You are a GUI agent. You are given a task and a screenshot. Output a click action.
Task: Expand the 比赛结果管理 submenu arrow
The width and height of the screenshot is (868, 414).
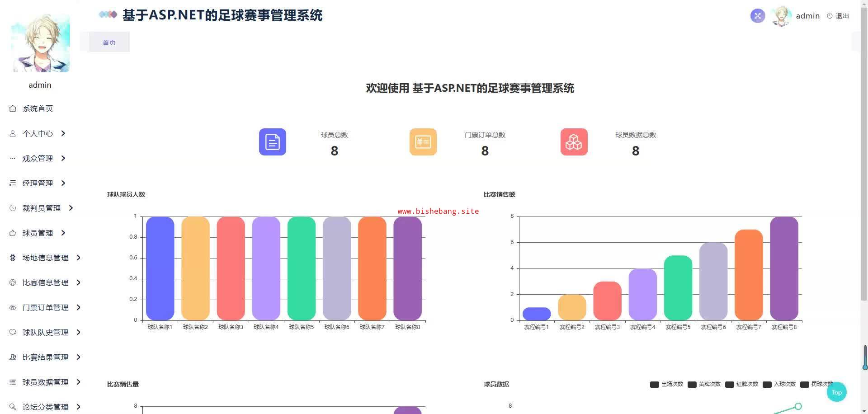coord(79,357)
